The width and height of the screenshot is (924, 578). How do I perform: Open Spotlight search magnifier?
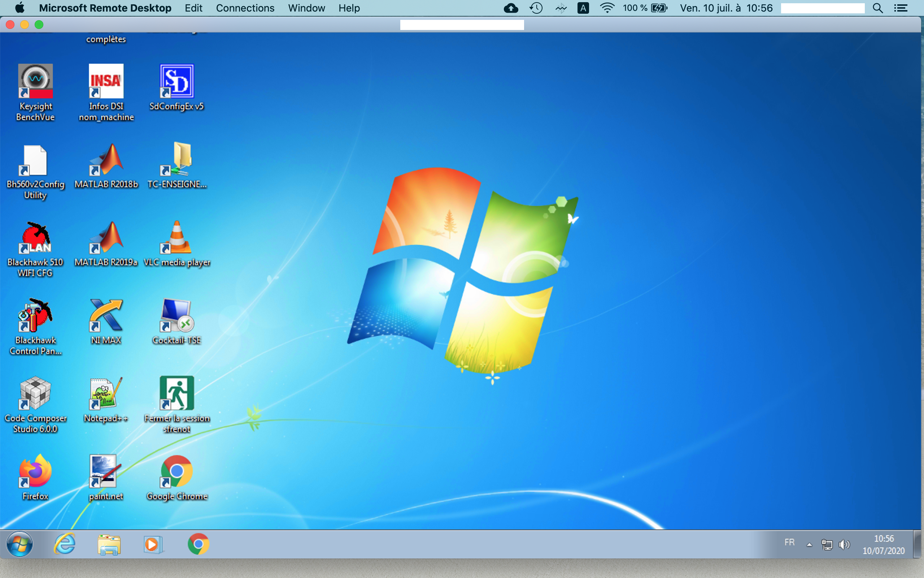click(878, 8)
